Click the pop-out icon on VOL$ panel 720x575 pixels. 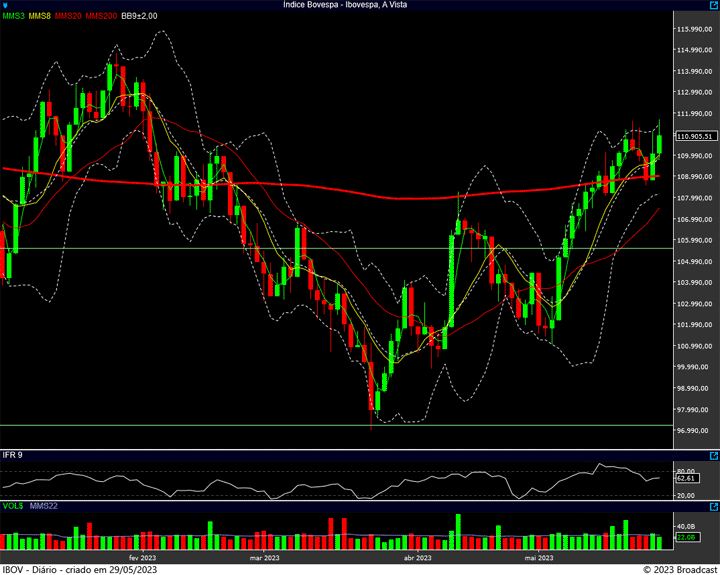coord(713,506)
